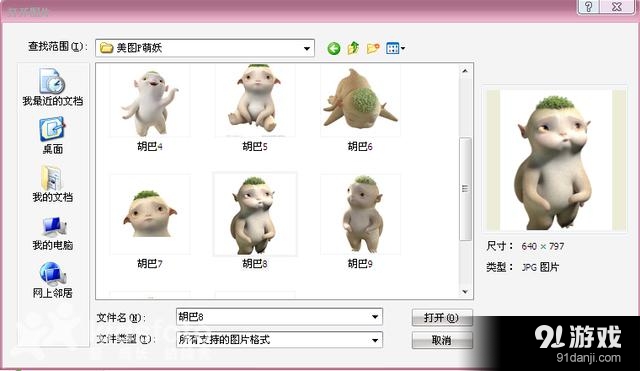Open Network Neighborhood shortcut
Image resolution: width=640 pixels, height=371 pixels.
[53, 280]
